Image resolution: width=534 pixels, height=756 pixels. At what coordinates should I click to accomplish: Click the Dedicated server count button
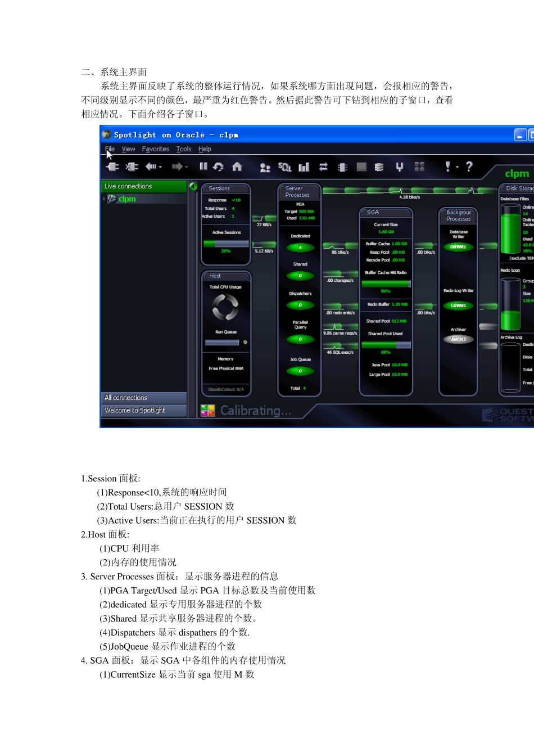[300, 247]
